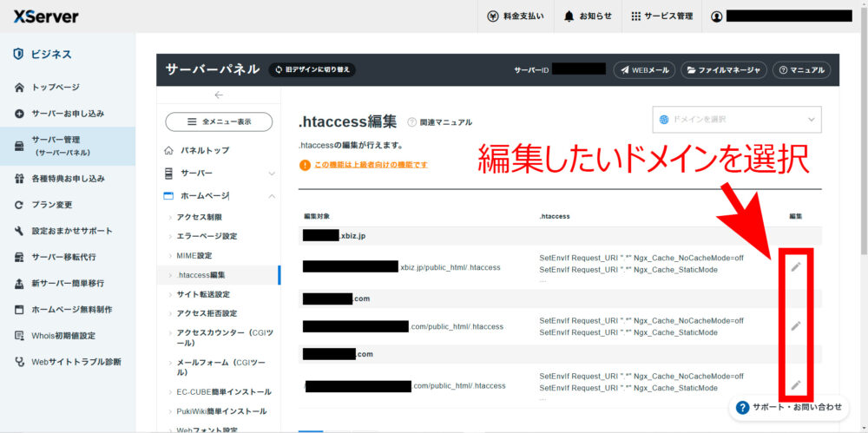
Task: Click この機能は上級者向けの機能です warning link
Action: pos(371,165)
